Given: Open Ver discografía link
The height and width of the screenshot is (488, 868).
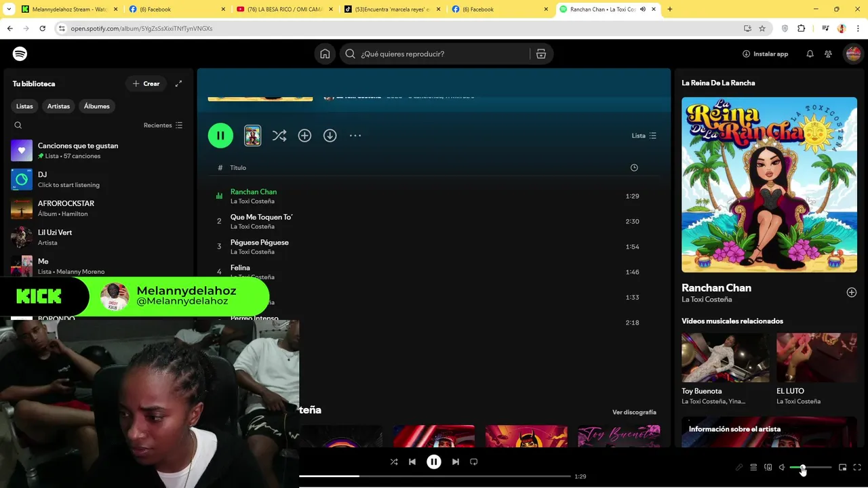Looking at the screenshot, I should [634, 412].
